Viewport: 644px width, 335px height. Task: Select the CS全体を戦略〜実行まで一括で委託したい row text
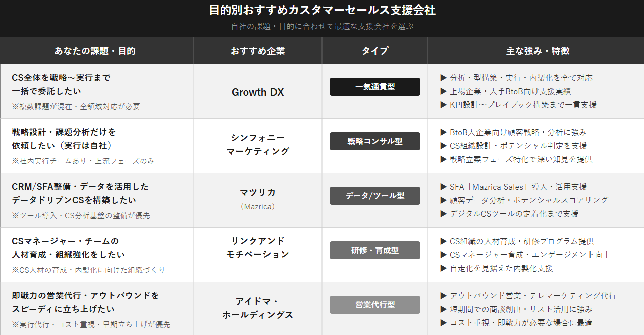pyautogui.click(x=61, y=84)
